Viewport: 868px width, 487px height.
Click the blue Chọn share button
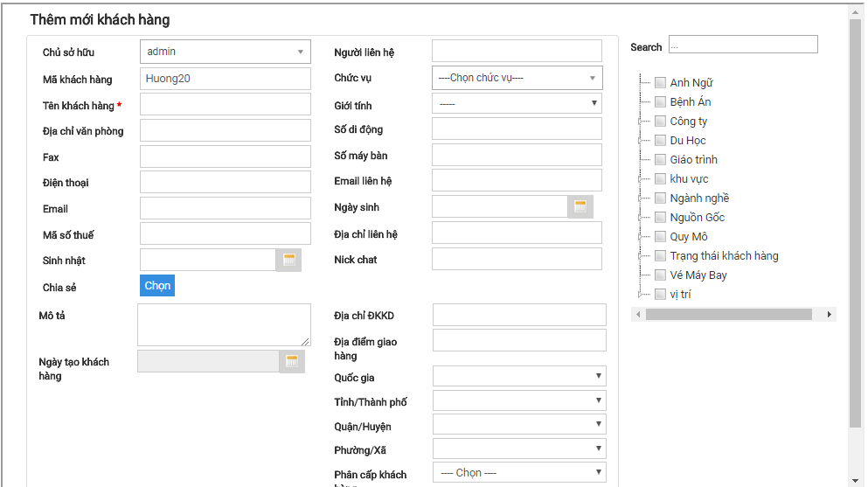point(157,286)
